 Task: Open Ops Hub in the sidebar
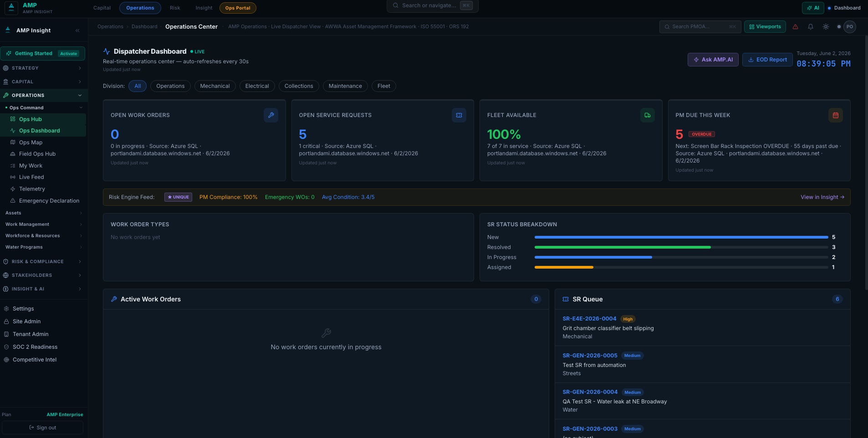(x=44, y=119)
